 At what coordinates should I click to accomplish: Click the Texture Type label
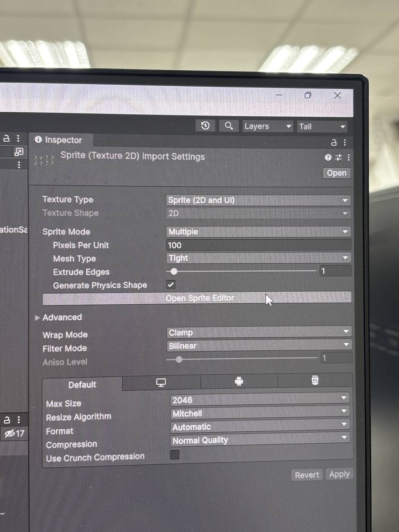[68, 199]
